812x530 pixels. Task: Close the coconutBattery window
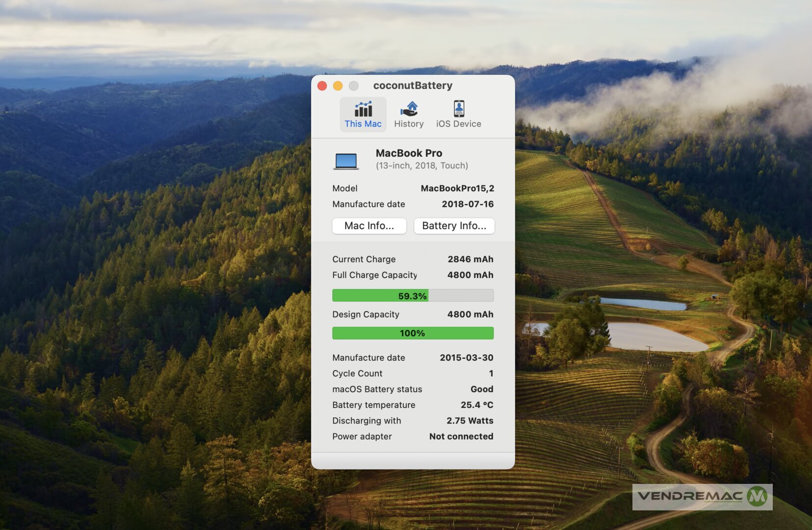pos(322,86)
